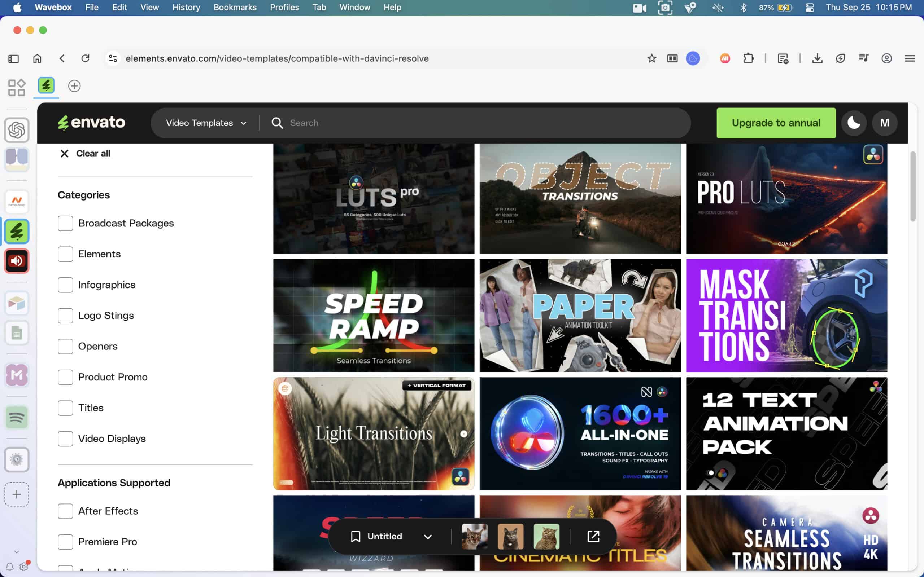Open the ChatGPT app in sidebar
Screen dimensions: 924x577
click(x=16, y=130)
